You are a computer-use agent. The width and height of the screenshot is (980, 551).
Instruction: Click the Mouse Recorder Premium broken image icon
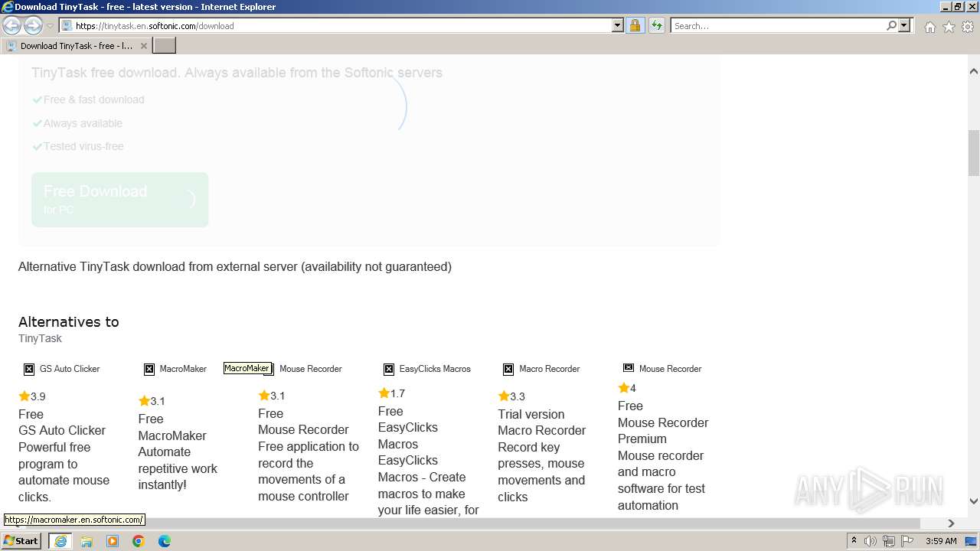(x=629, y=368)
